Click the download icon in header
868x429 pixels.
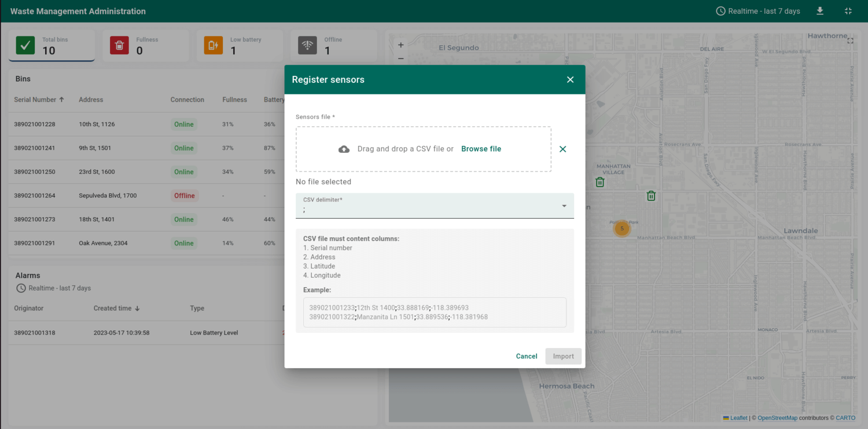coord(820,11)
